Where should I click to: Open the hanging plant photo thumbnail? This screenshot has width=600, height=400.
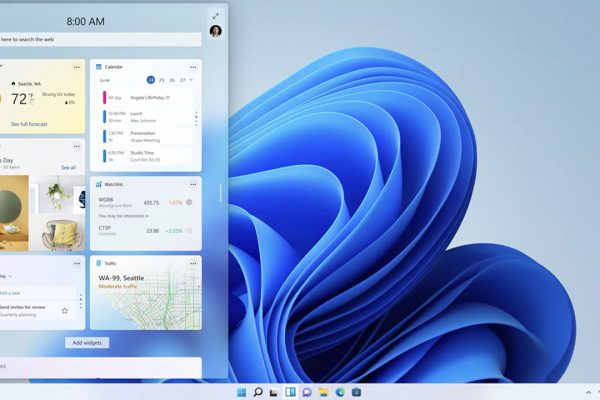tap(56, 193)
